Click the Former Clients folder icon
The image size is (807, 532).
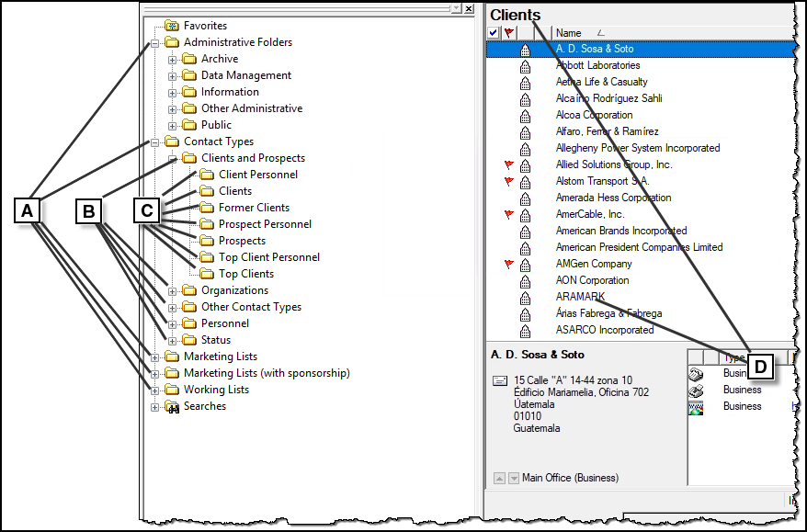[x=207, y=208]
